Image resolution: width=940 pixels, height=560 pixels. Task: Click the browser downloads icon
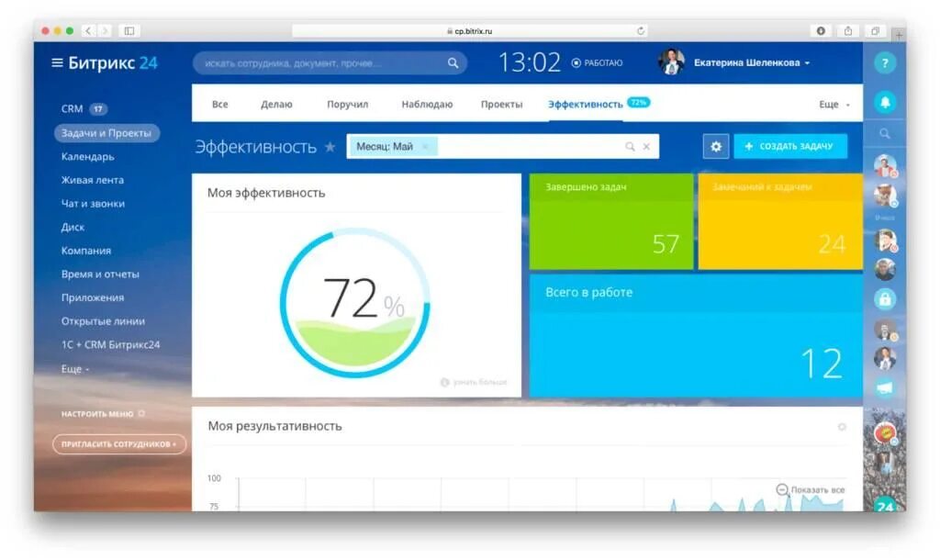click(x=821, y=30)
